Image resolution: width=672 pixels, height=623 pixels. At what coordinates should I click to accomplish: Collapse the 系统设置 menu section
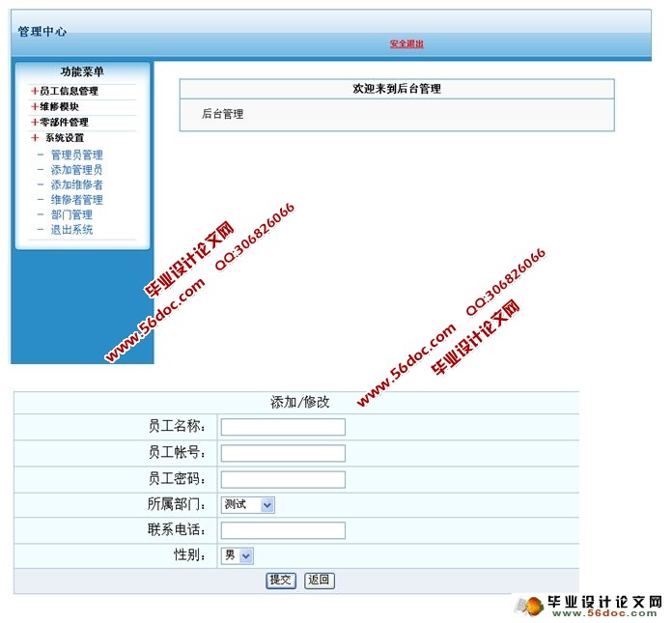57,137
